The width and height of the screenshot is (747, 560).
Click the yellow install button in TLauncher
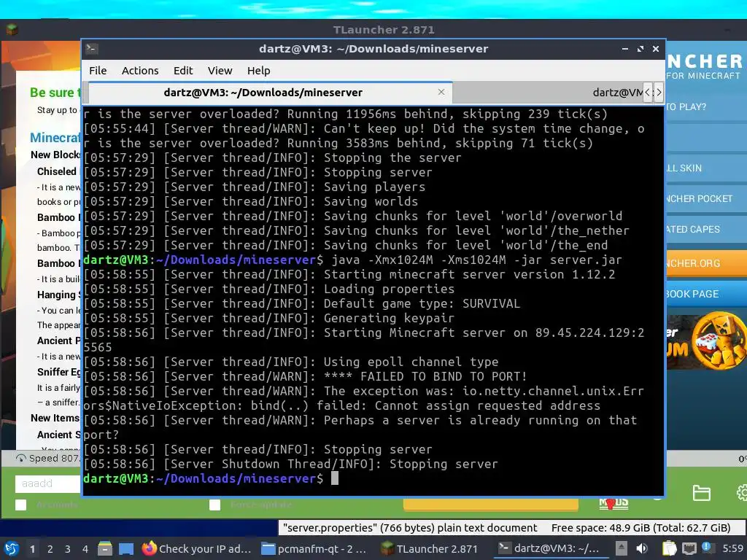(x=491, y=505)
